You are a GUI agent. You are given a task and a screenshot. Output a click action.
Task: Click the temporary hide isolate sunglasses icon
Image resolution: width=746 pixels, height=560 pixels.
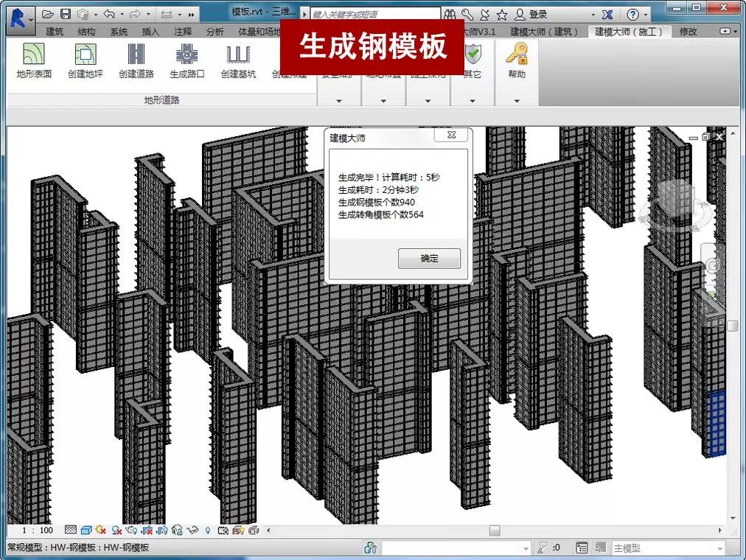tap(192, 530)
